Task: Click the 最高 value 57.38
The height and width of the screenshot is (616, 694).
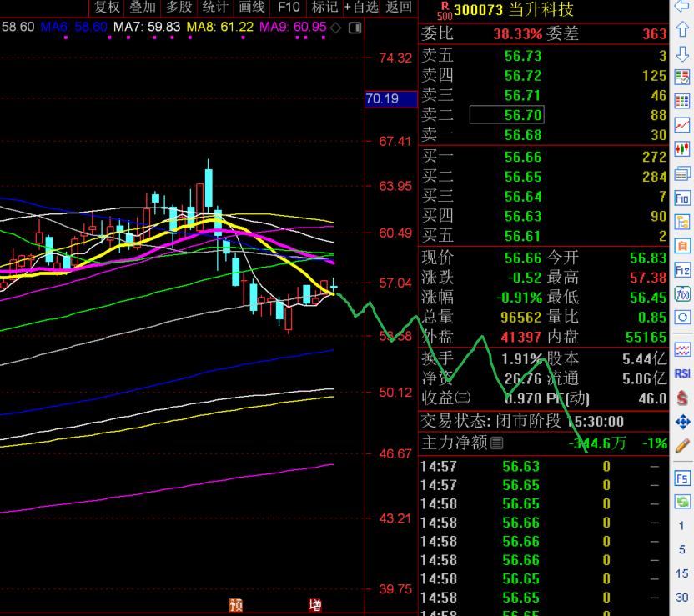Action: point(648,278)
